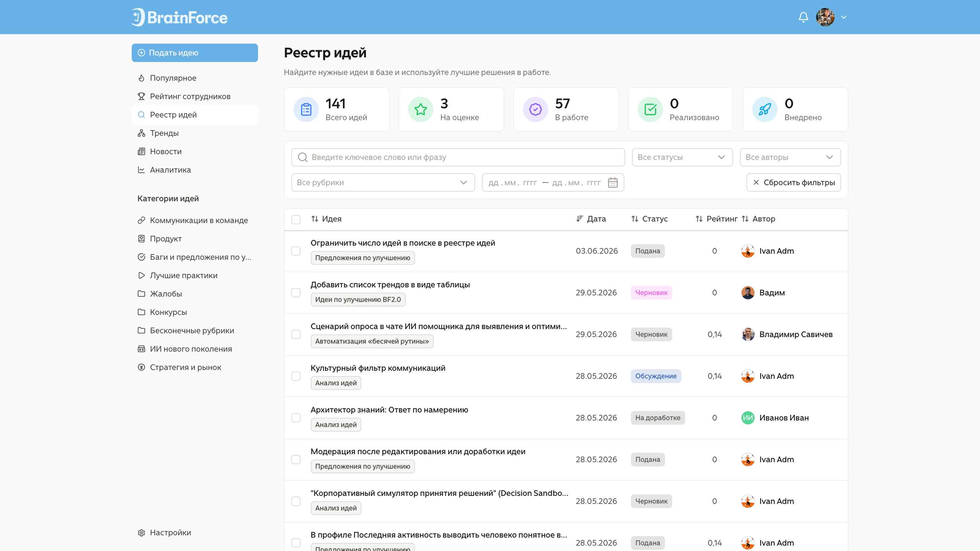980x551 pixels.
Task: Expand the Все статусы dropdown
Action: click(x=682, y=157)
